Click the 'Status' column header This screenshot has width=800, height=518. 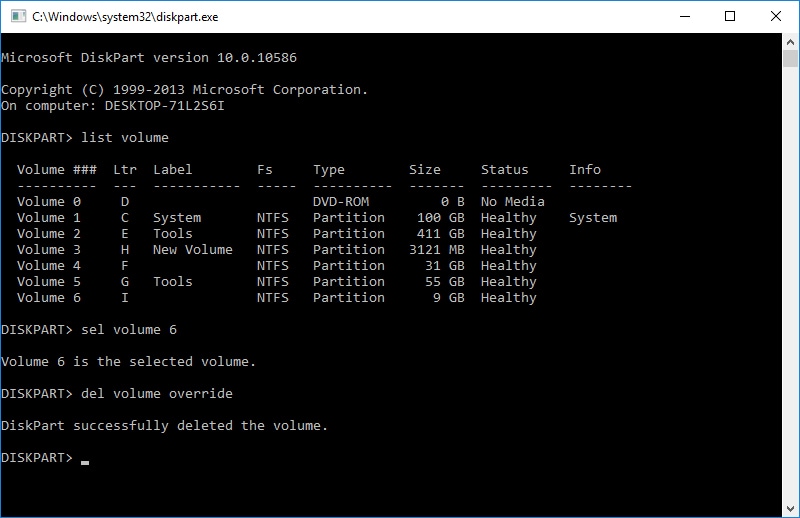click(x=505, y=170)
